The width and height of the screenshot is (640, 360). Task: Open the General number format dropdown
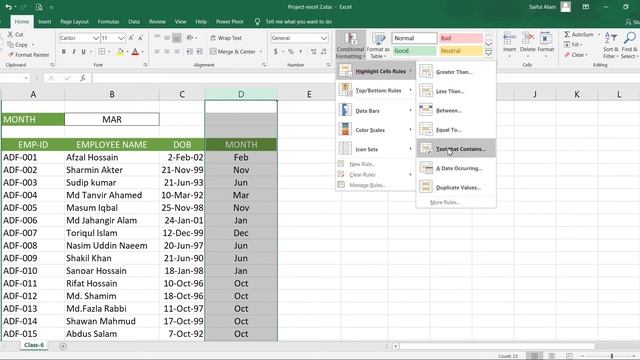[x=324, y=38]
